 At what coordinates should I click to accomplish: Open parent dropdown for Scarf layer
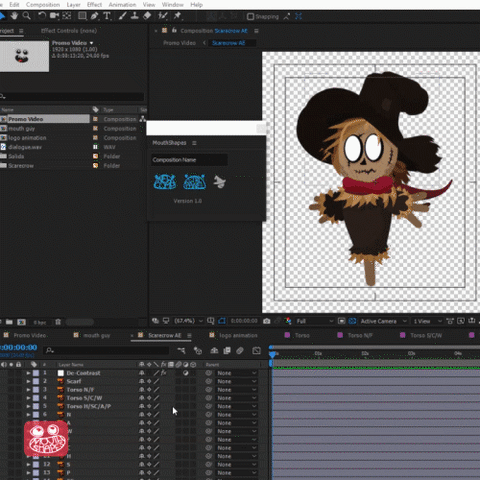click(x=237, y=381)
